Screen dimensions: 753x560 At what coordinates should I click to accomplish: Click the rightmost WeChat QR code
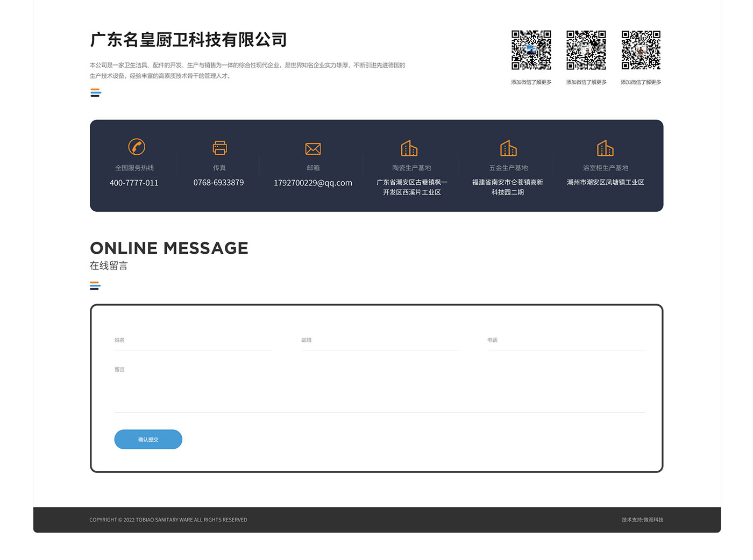641,50
